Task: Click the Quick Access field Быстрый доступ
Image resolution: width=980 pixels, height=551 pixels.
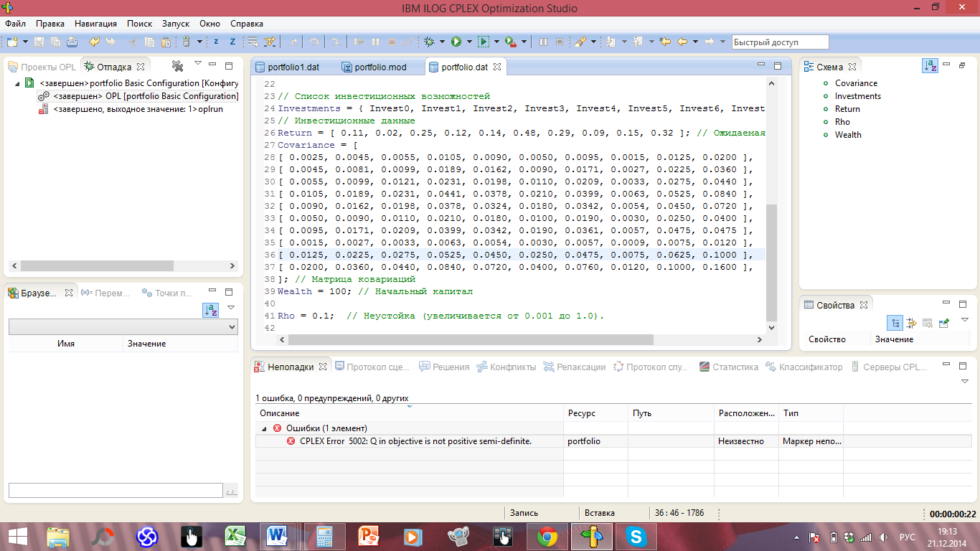Action: tap(780, 42)
